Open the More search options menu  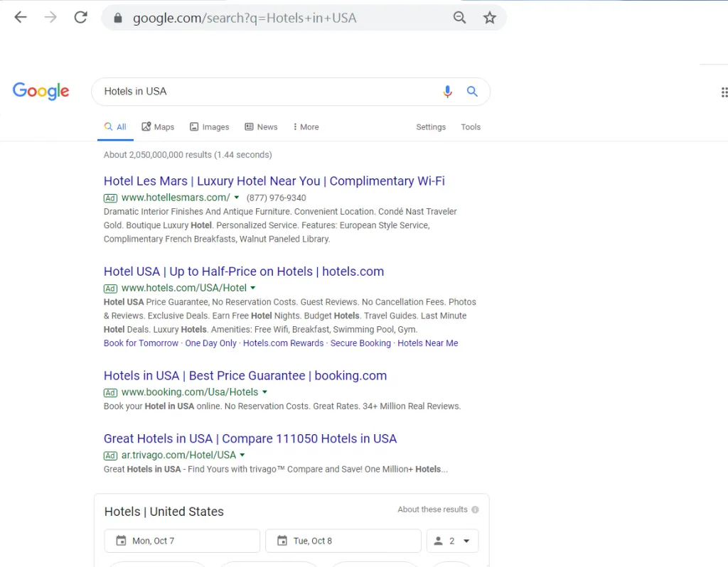pyautogui.click(x=306, y=127)
